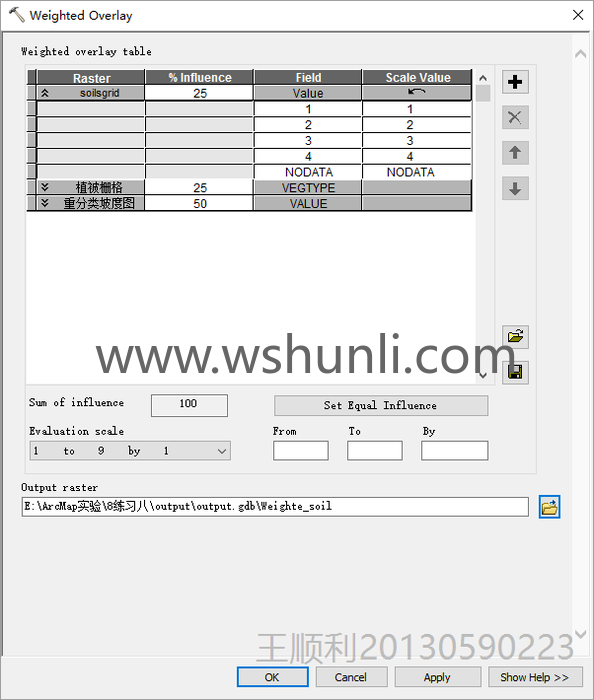Click the overlay table scrollbar up arrow
594x700 pixels.
[483, 78]
